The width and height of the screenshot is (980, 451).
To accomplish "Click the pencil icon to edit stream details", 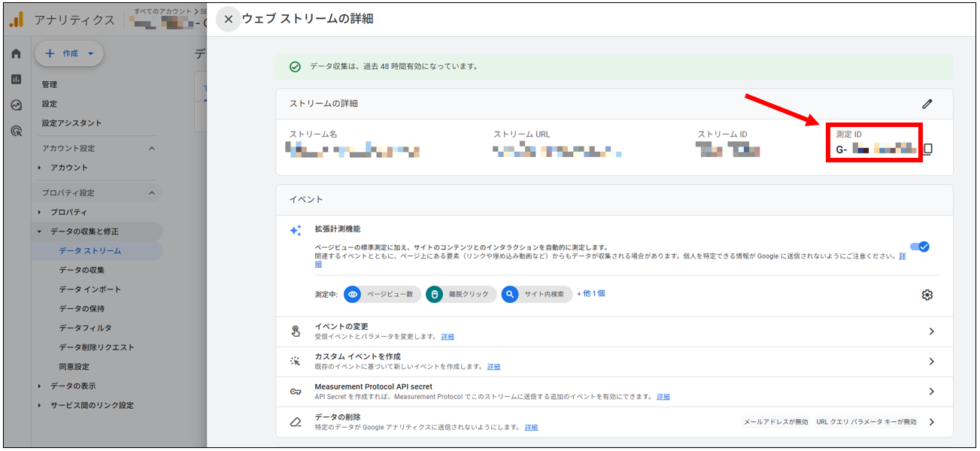I will tap(927, 103).
